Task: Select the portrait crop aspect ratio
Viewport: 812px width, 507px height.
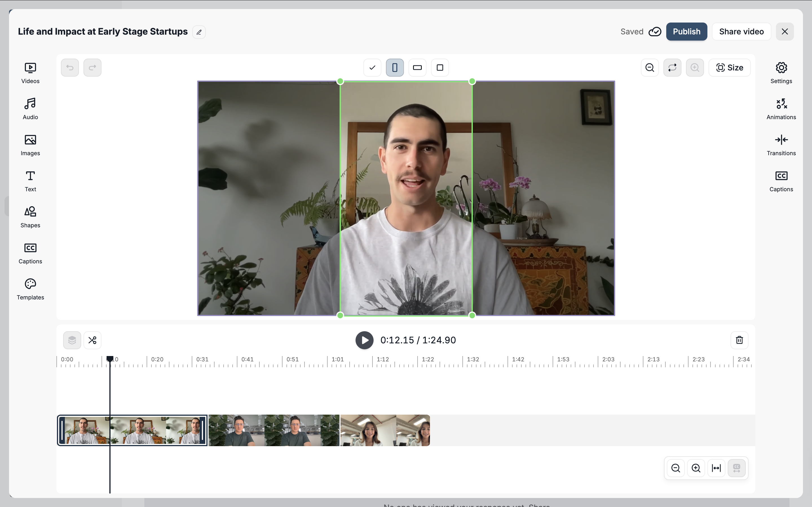Action: (395, 68)
